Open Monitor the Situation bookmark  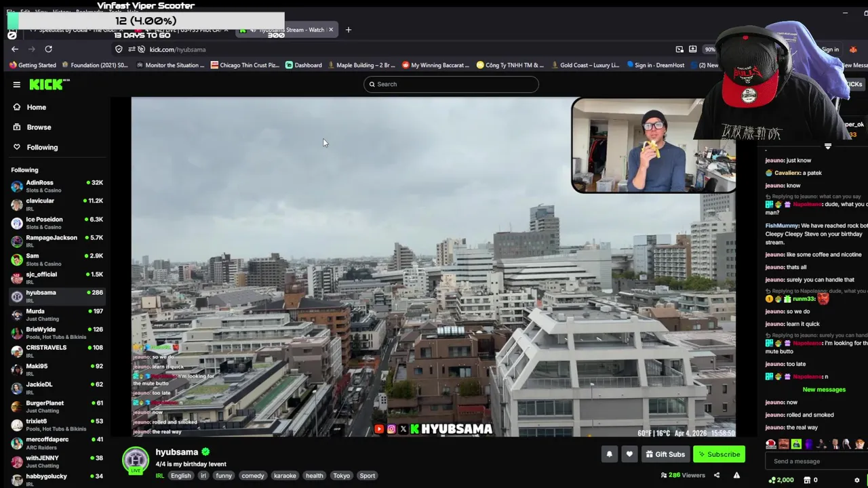(170, 65)
